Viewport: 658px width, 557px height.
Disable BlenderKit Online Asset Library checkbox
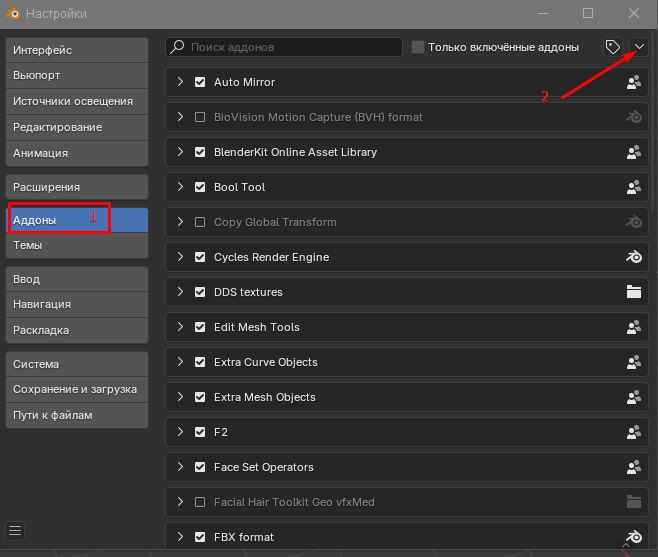tap(200, 152)
